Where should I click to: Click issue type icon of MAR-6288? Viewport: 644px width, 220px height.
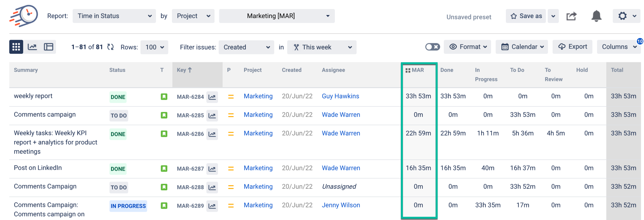[164, 187]
